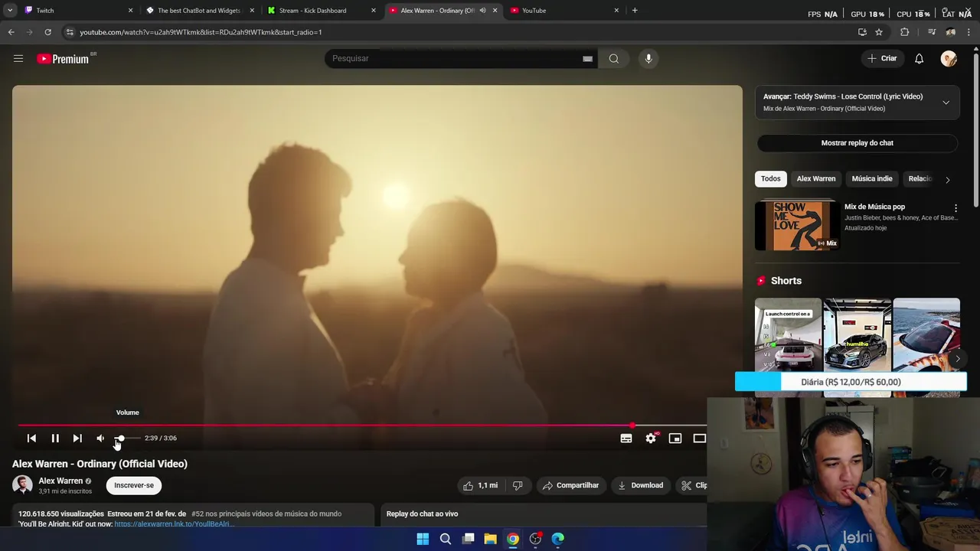Mute the video with speaker icon
The image size is (980, 551).
(x=100, y=438)
